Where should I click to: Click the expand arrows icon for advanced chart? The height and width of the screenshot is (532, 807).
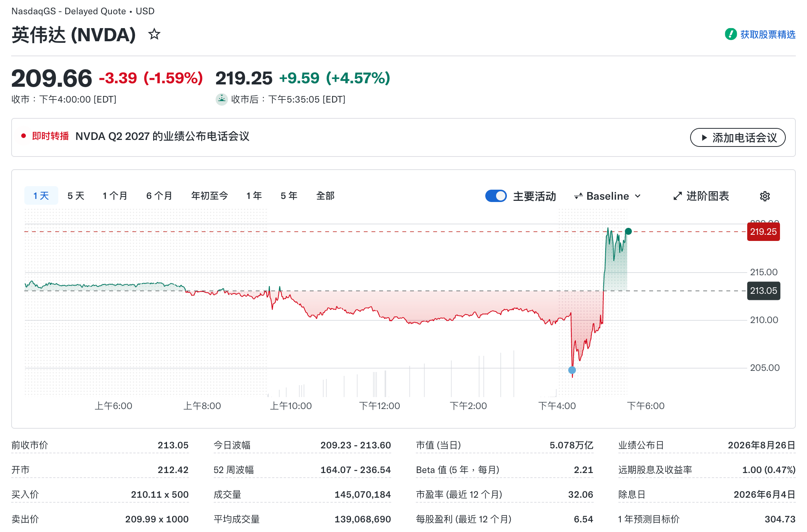tap(677, 196)
